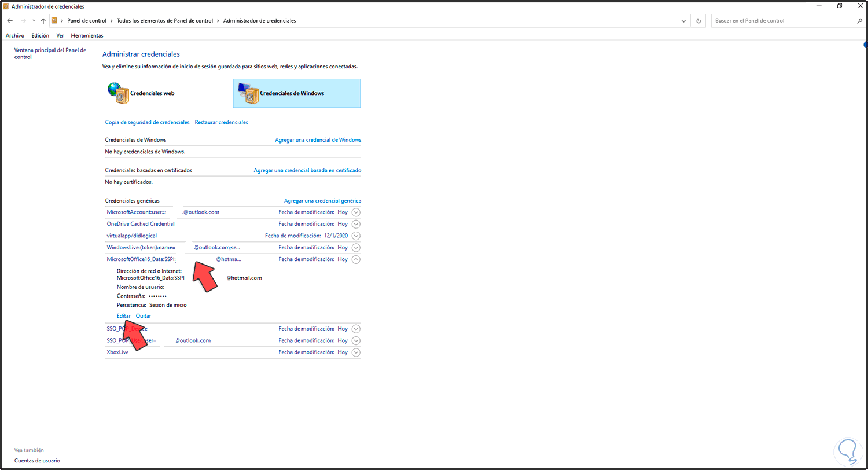868x470 pixels.
Task: Expand the MicrosoftAccount:user credential chevron
Action: click(x=356, y=212)
